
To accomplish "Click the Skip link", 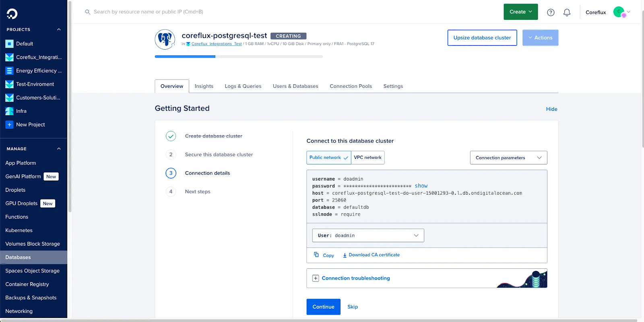I will (x=353, y=307).
